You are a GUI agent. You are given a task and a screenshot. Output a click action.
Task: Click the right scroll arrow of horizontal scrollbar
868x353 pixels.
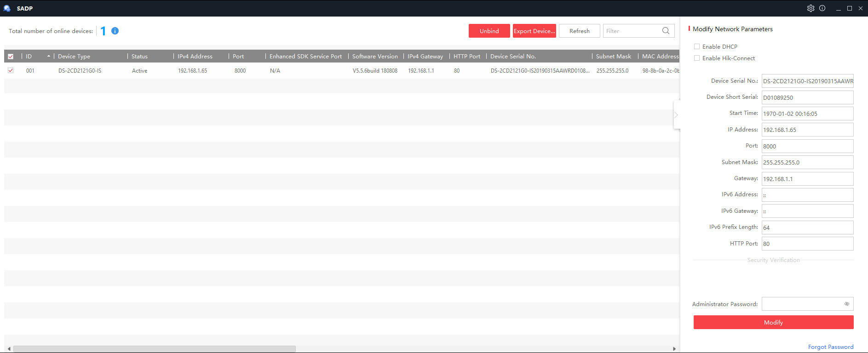pyautogui.click(x=674, y=349)
